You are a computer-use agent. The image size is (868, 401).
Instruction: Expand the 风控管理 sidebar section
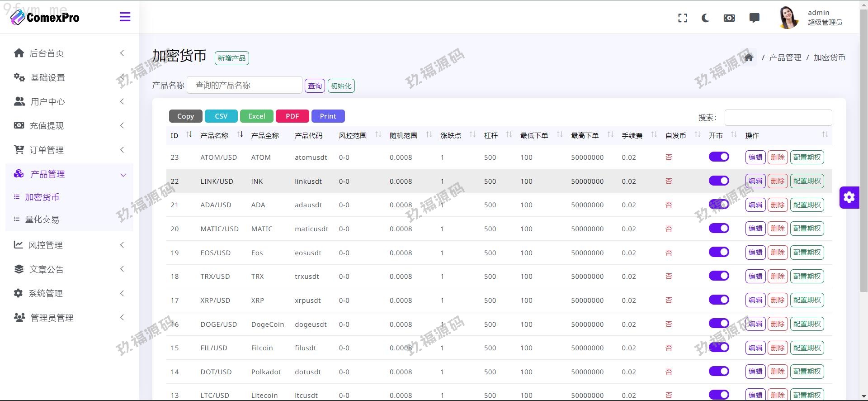click(x=68, y=245)
